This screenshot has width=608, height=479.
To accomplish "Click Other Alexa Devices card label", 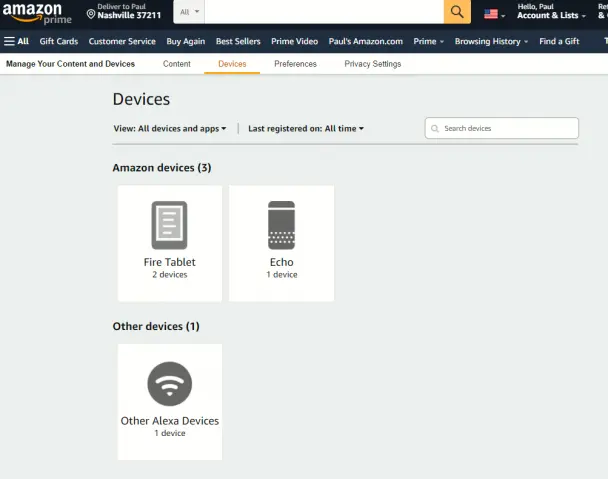I will pyautogui.click(x=169, y=421).
